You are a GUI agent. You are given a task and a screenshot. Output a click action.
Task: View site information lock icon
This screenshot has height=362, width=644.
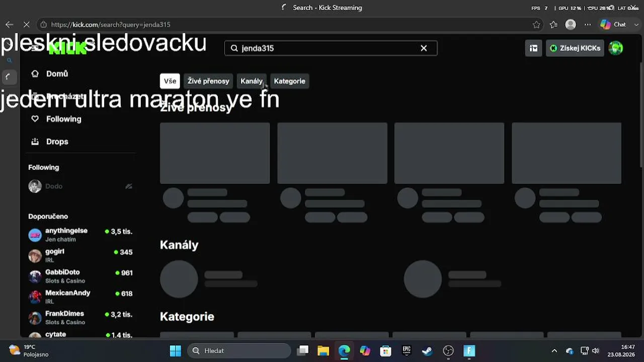pos(44,25)
